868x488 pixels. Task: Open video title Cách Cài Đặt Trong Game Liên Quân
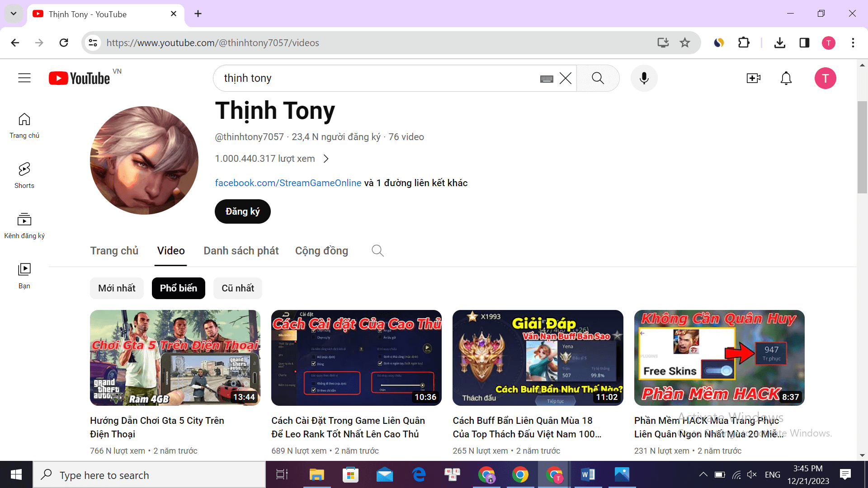click(x=348, y=427)
